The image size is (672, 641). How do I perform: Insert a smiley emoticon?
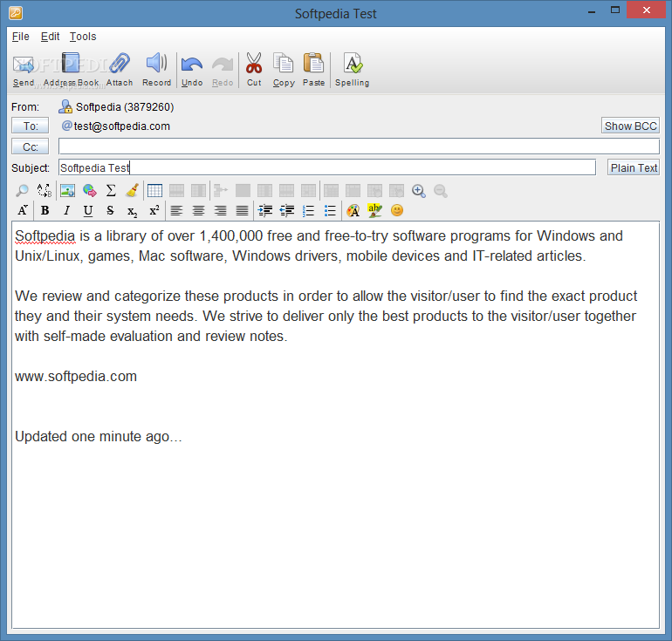397,210
